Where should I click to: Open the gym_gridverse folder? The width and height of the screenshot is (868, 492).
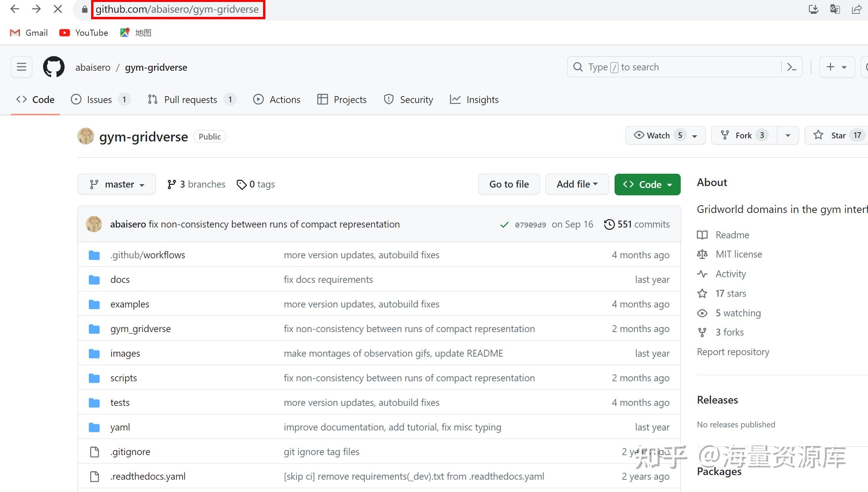(140, 329)
